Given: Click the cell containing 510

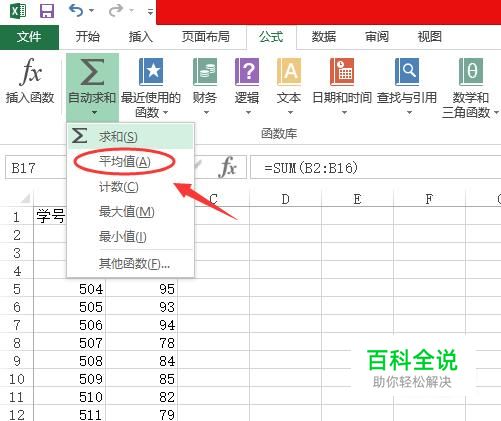Looking at the screenshot, I should [70, 397].
